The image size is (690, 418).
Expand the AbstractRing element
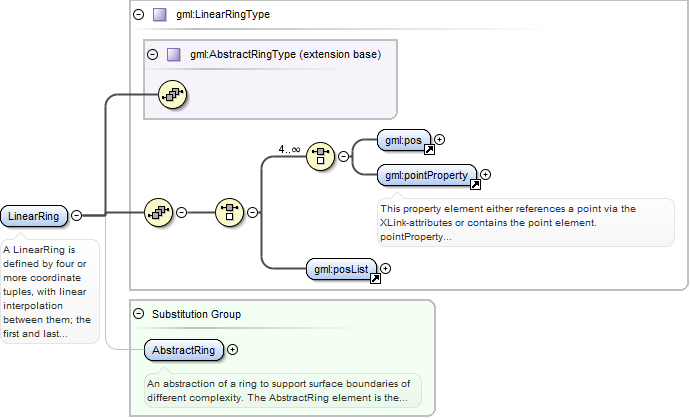(x=233, y=350)
